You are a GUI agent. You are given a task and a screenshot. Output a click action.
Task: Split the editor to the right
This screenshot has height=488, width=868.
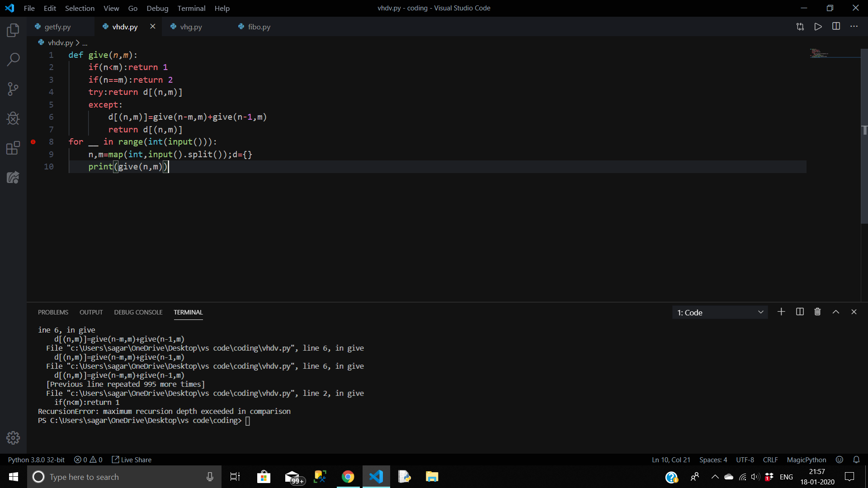coord(836,27)
